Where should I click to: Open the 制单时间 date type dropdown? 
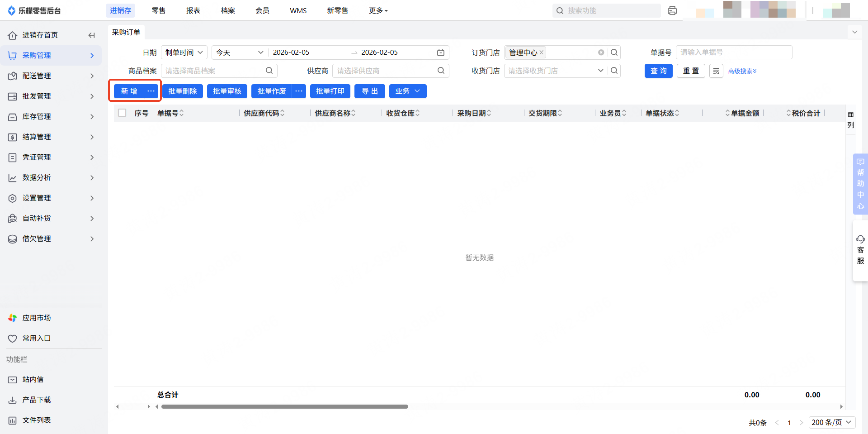click(x=184, y=52)
